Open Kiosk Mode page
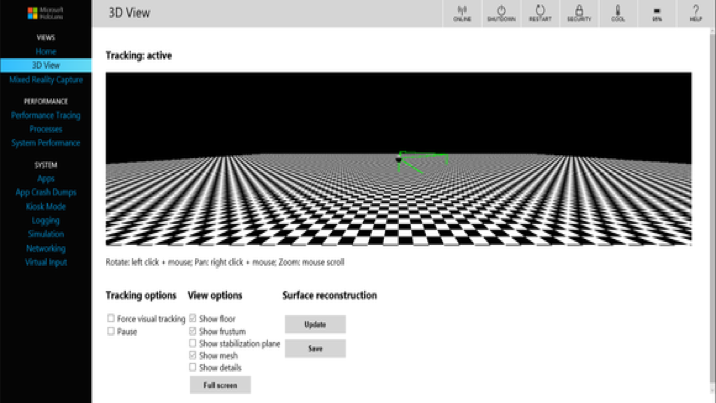The height and width of the screenshot is (403, 716). coord(46,206)
